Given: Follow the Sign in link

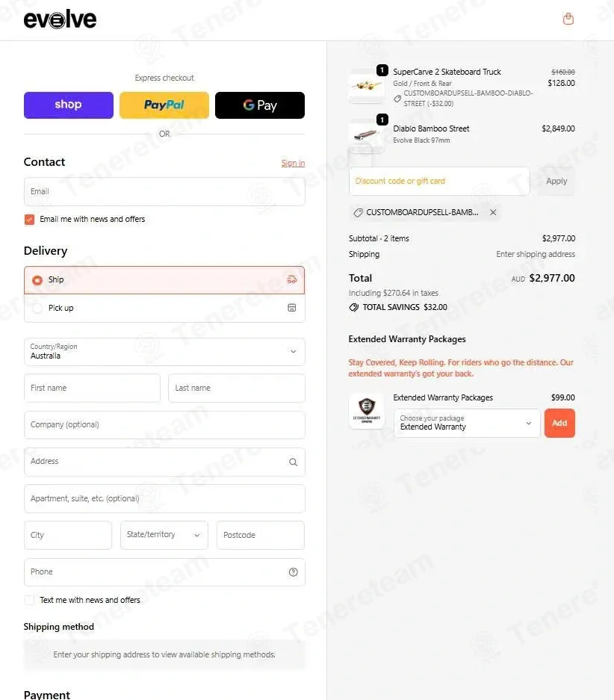Looking at the screenshot, I should click(293, 163).
